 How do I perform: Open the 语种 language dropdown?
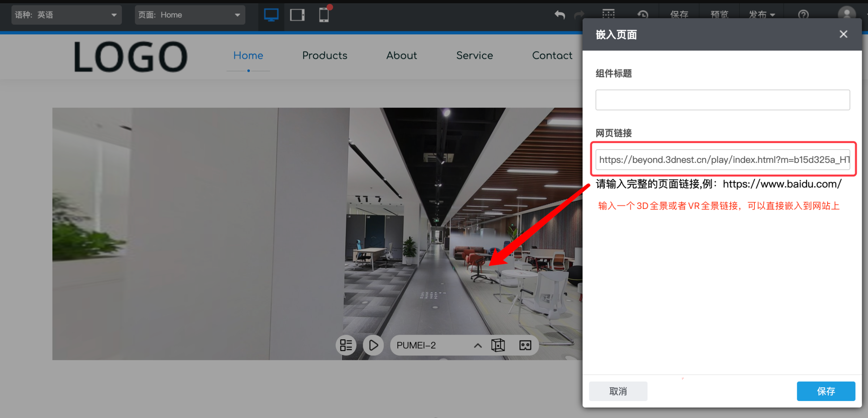click(67, 15)
